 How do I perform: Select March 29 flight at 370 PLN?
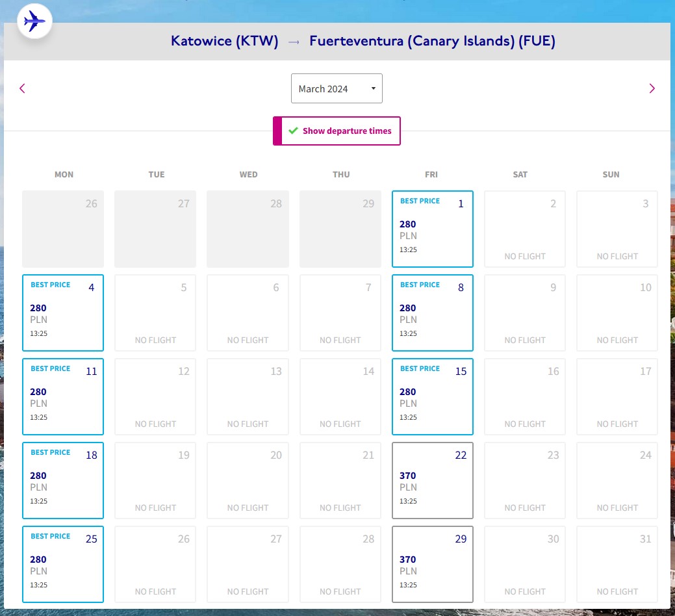[x=433, y=565]
